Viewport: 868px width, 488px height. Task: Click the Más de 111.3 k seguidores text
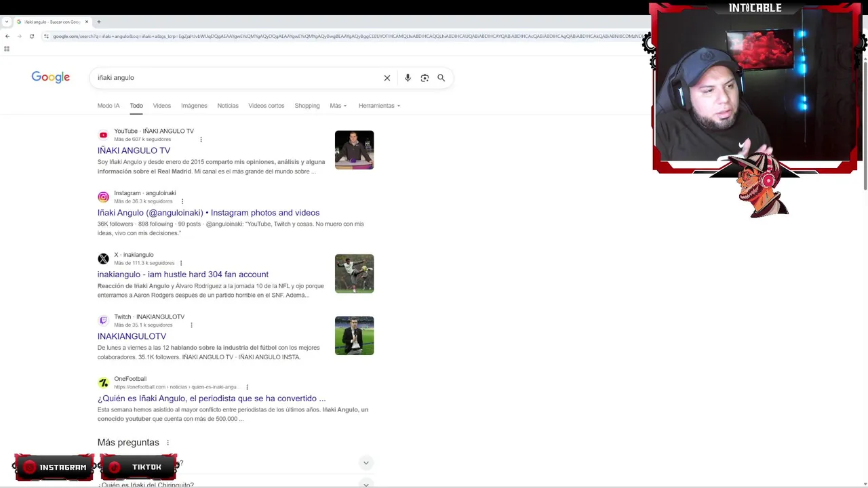[144, 263]
